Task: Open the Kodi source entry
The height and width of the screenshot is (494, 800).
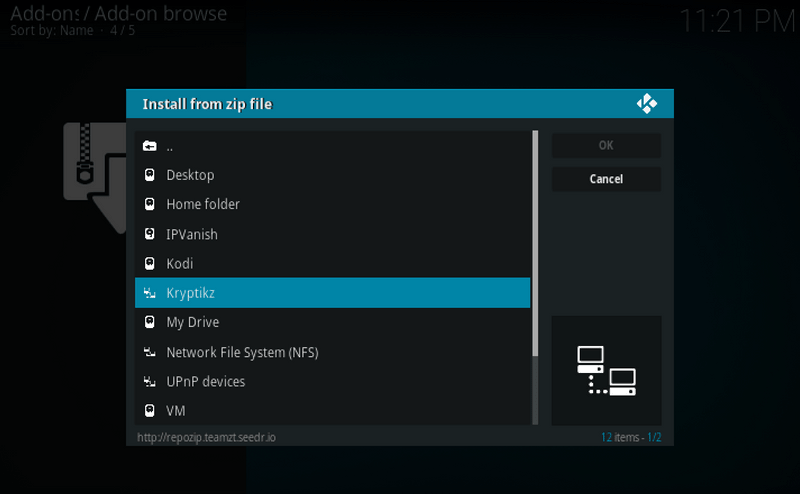Action: click(332, 263)
